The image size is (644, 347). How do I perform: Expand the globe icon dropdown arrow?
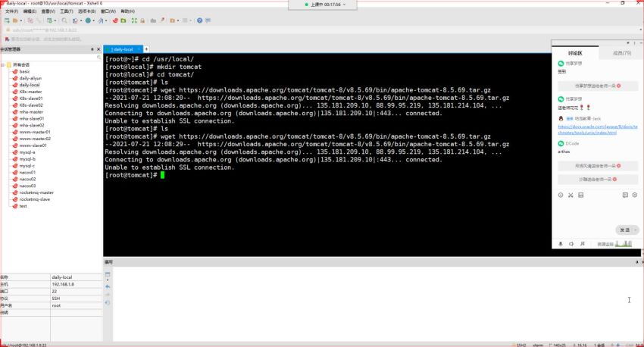(x=93, y=20)
